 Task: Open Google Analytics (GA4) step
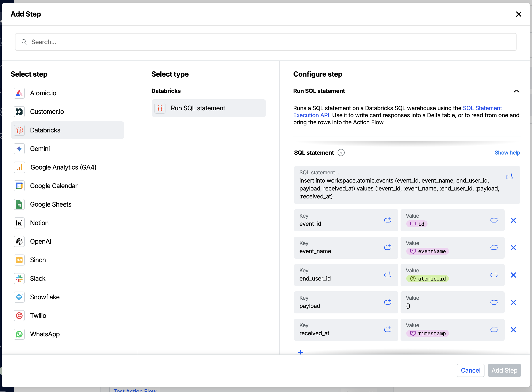[x=67, y=167]
